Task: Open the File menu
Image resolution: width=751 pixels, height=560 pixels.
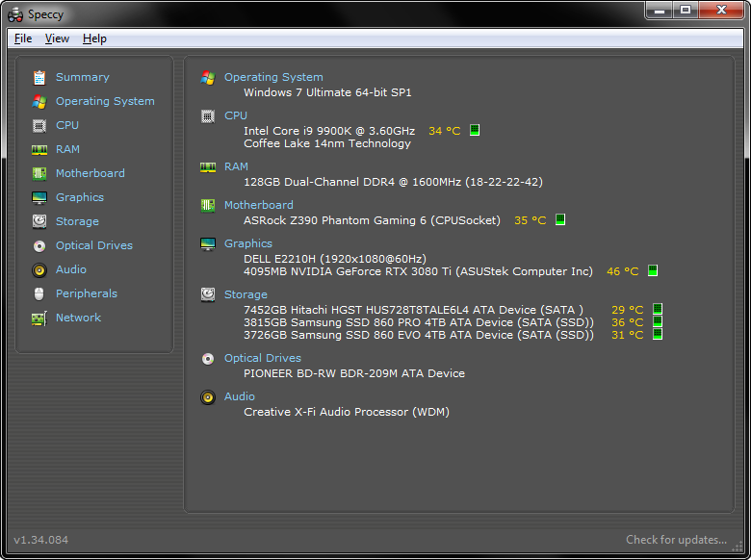Action: [x=23, y=38]
